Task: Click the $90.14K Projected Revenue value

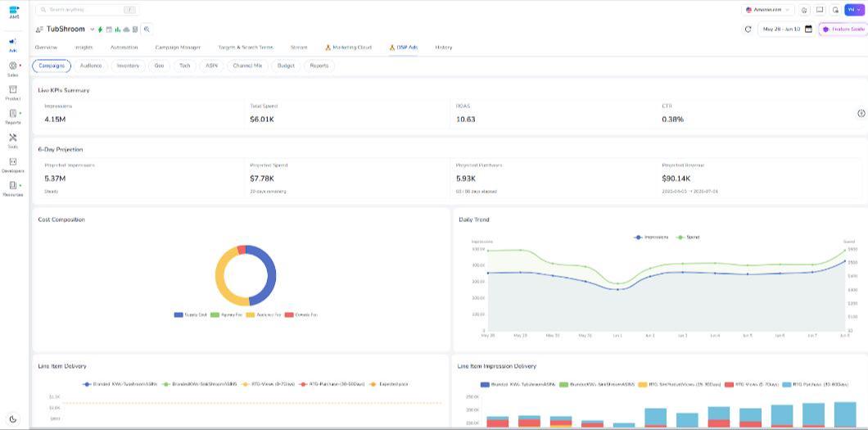Action: point(675,179)
